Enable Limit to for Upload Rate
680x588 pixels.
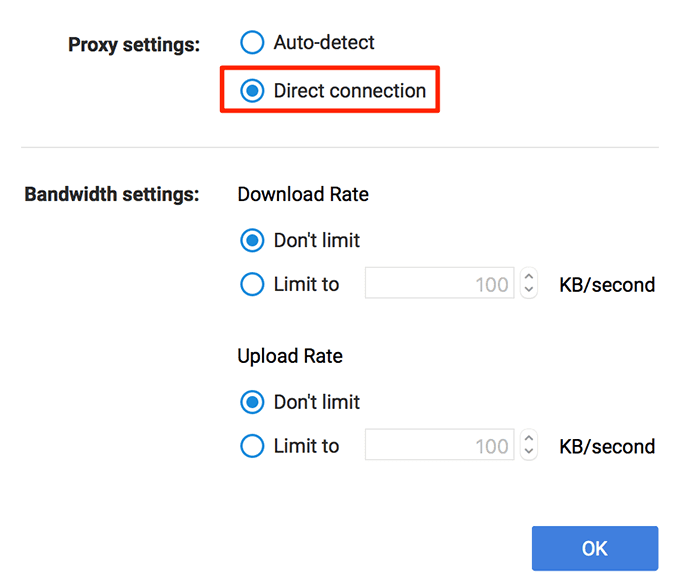[253, 447]
